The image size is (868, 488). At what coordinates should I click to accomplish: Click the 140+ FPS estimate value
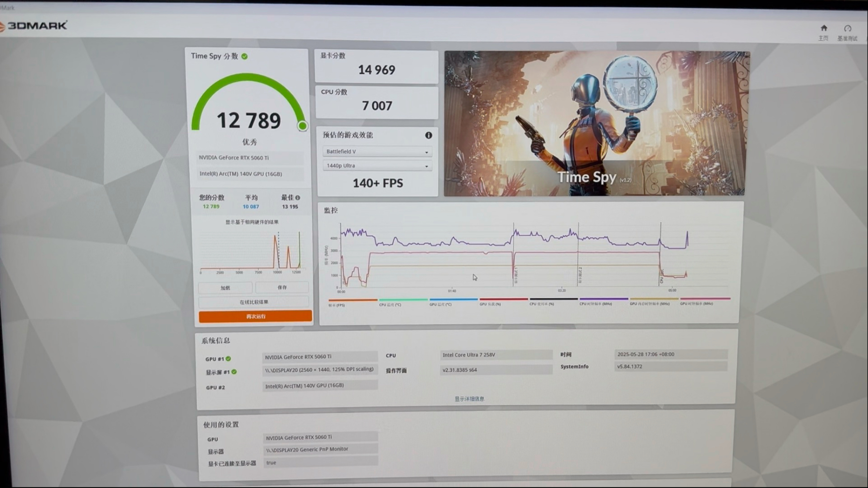tap(378, 183)
